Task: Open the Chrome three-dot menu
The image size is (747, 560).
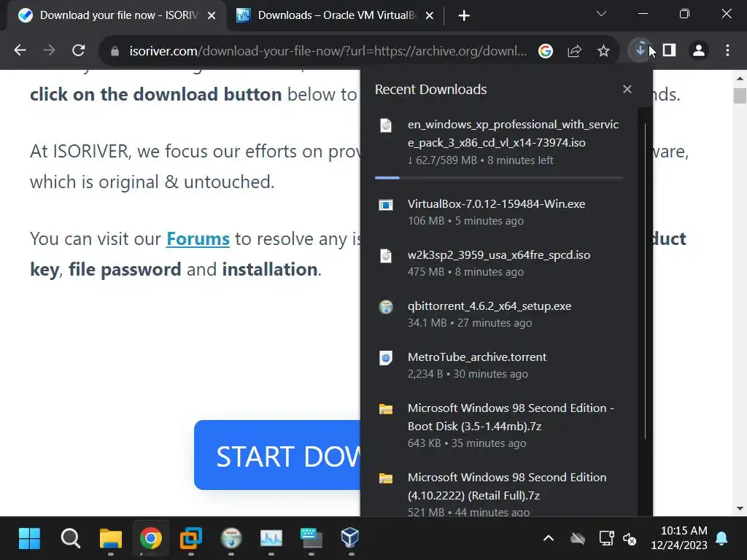Action: point(727,50)
